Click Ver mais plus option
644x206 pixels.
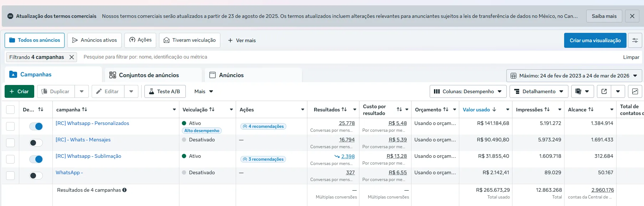pyautogui.click(x=242, y=40)
